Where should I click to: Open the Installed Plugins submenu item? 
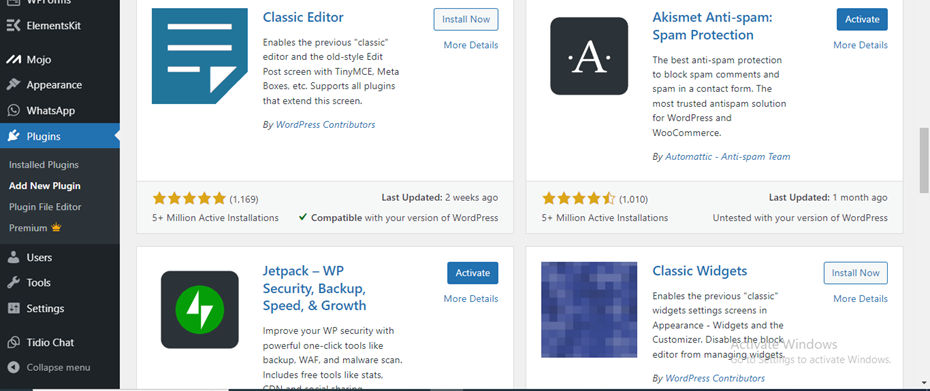tap(44, 164)
